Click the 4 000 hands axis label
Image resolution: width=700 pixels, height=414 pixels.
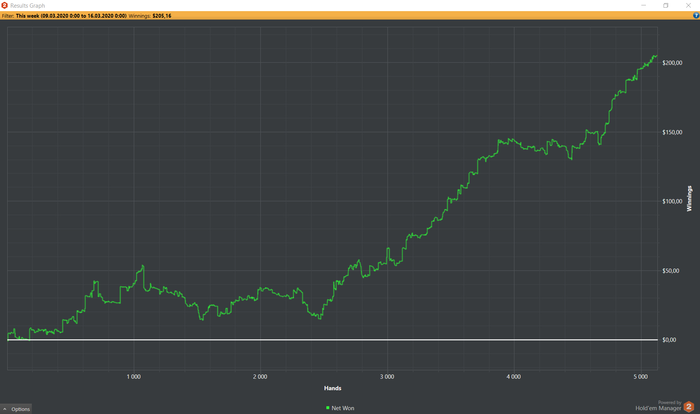(x=514, y=377)
